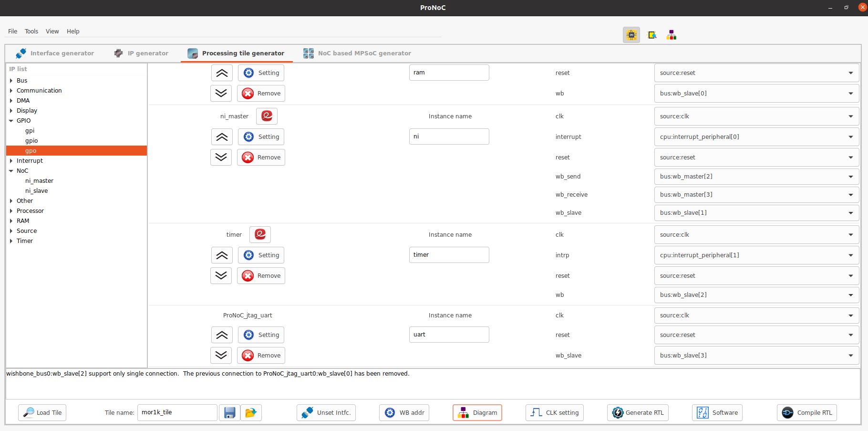Image resolution: width=868 pixels, height=431 pixels.
Task: Open wb_send dropdown bus:wb_master[2]
Action: [757, 177]
